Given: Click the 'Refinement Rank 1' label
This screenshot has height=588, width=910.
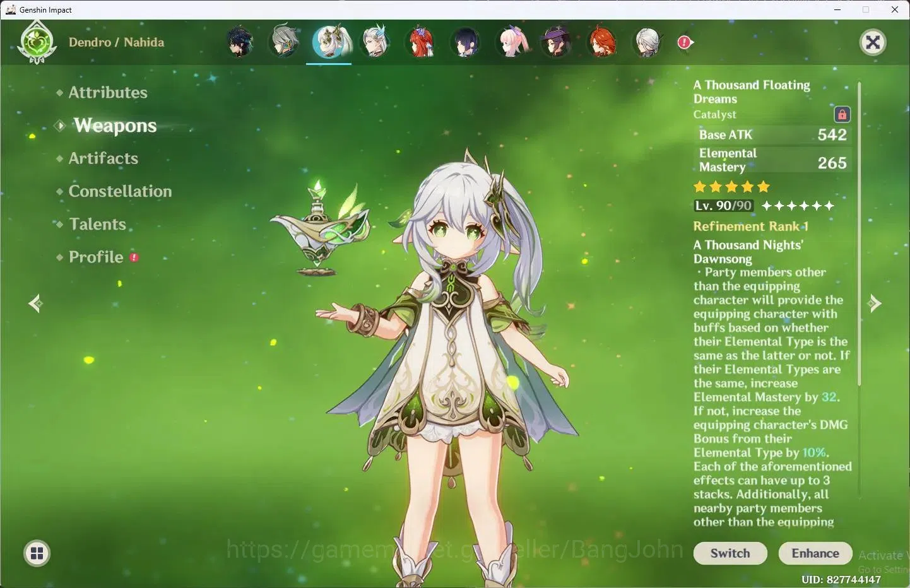Looking at the screenshot, I should pyautogui.click(x=750, y=226).
